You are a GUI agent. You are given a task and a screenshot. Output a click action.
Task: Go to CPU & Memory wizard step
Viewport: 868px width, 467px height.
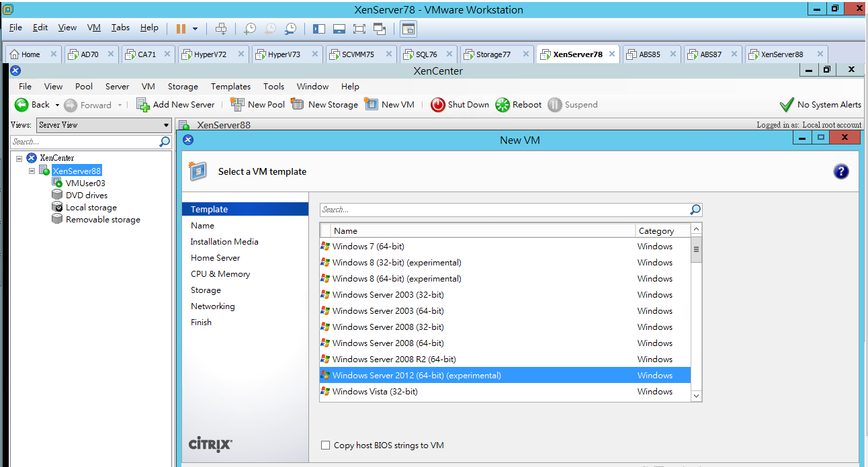click(220, 274)
